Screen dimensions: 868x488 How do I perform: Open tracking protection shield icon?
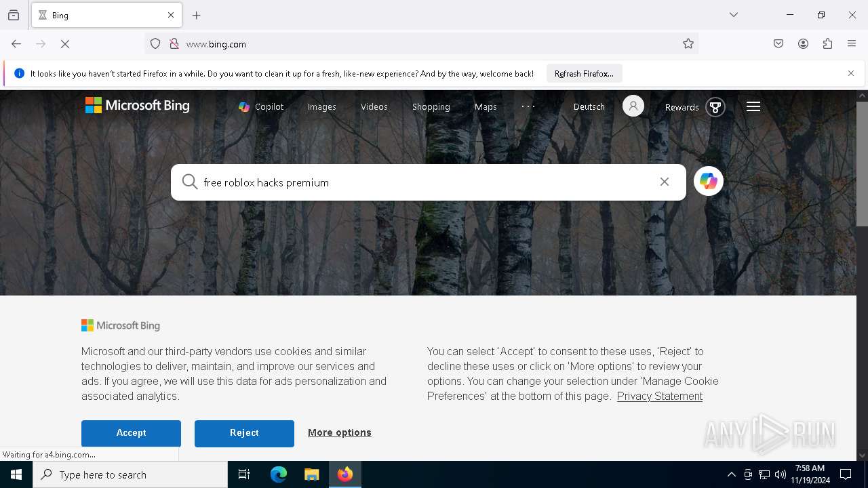(x=155, y=44)
